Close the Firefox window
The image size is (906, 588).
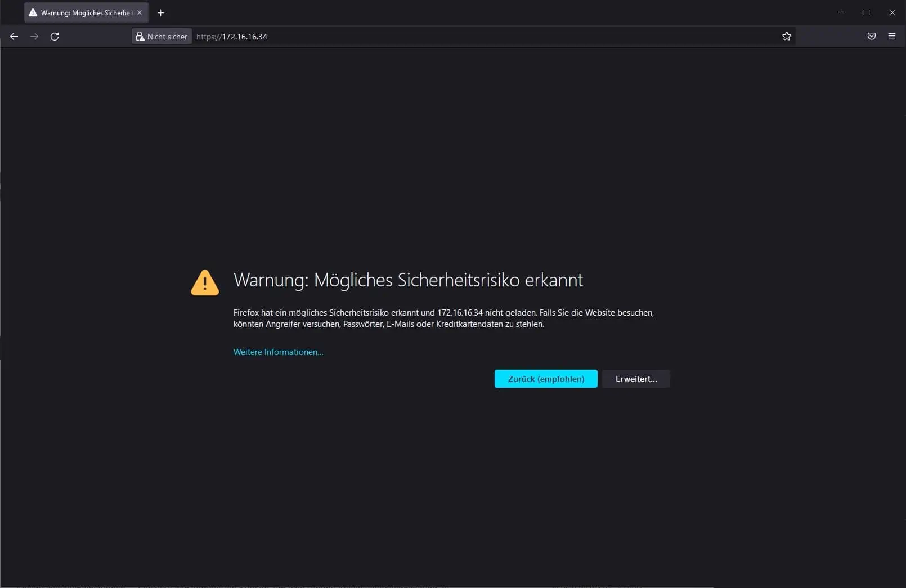(x=892, y=12)
